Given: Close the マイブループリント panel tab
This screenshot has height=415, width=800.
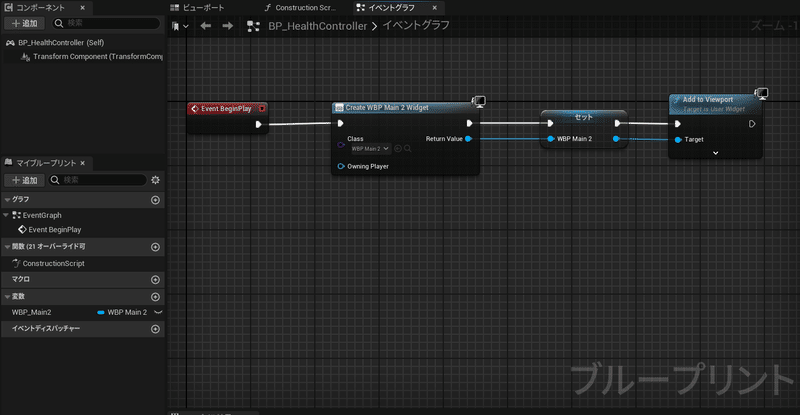Looking at the screenshot, I should point(83,163).
